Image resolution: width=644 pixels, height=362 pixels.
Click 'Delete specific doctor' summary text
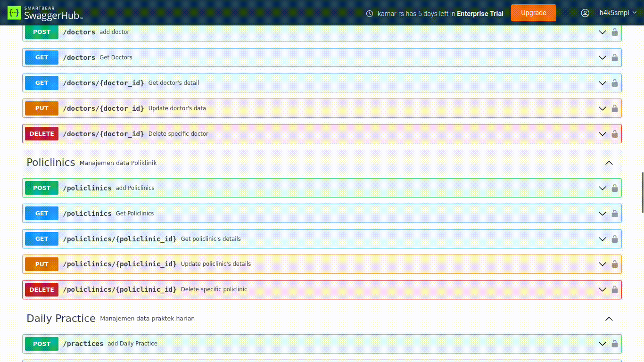[178, 134]
